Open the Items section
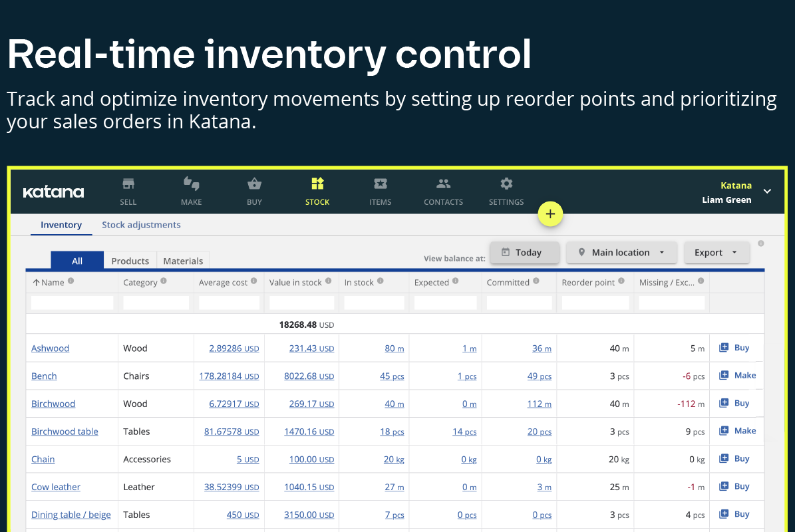795x532 pixels. pos(381,192)
